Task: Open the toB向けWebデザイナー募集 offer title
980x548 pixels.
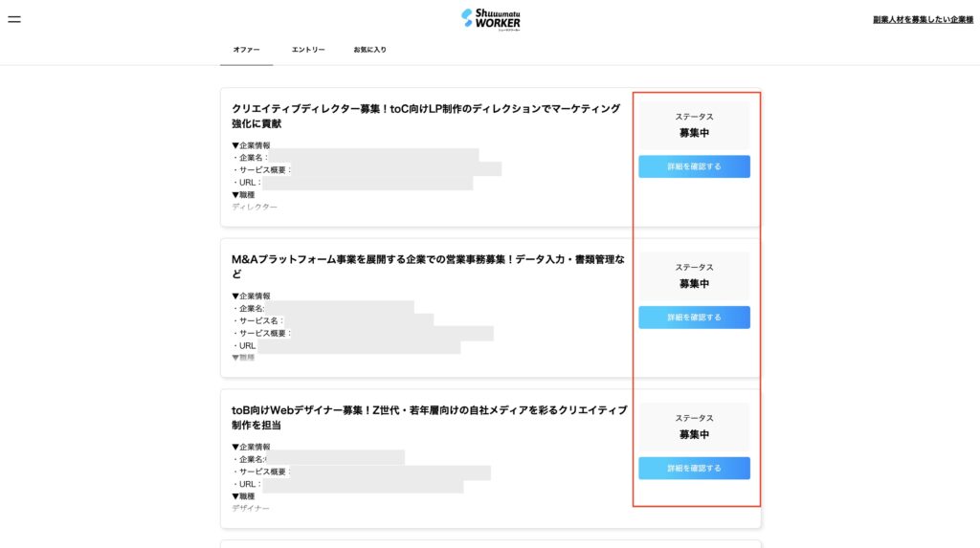Action: [429, 417]
